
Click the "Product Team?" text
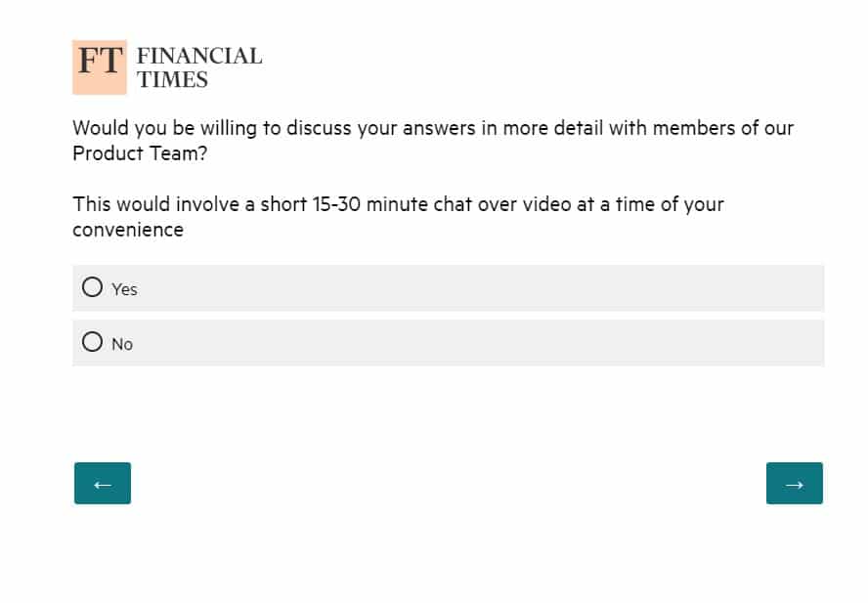pos(140,153)
